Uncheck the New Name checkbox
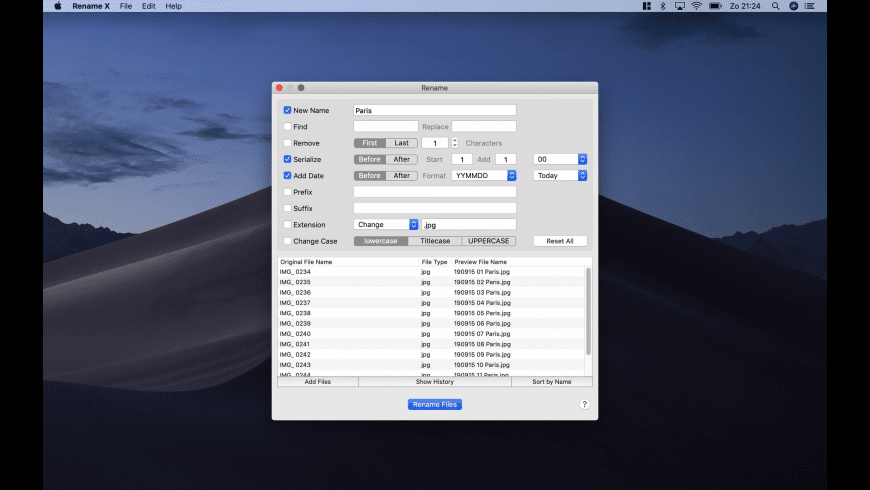This screenshot has height=490, width=870. [x=287, y=110]
